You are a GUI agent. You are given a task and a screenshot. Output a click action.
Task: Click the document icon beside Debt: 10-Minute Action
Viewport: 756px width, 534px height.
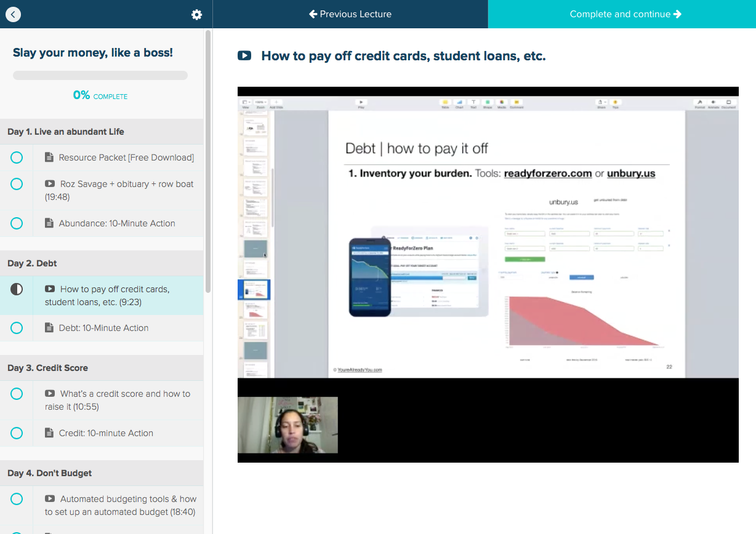(x=49, y=328)
